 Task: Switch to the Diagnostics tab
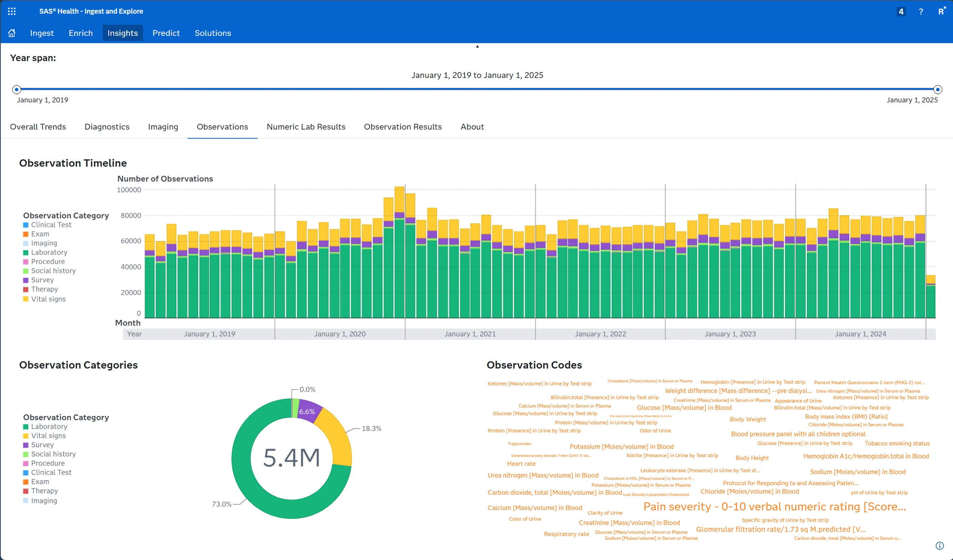(107, 127)
